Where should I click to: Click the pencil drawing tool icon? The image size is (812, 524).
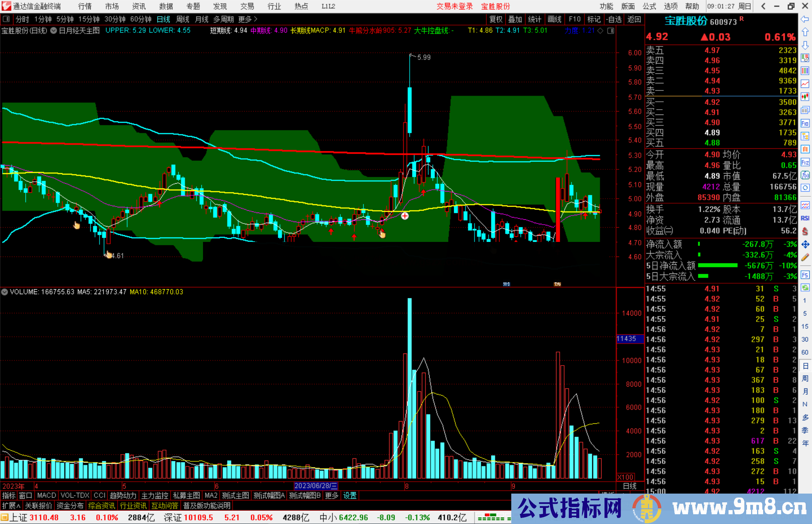(x=805, y=257)
